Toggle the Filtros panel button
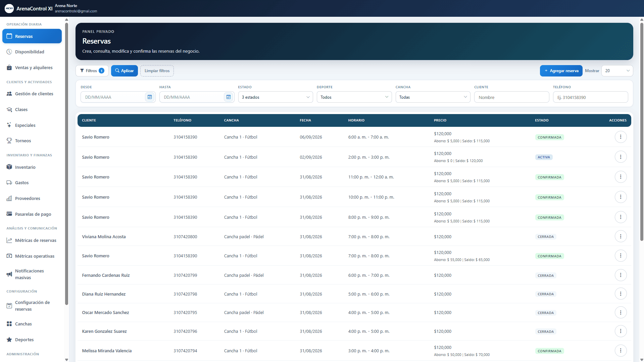Image resolution: width=644 pixels, height=362 pixels. pos(92,71)
